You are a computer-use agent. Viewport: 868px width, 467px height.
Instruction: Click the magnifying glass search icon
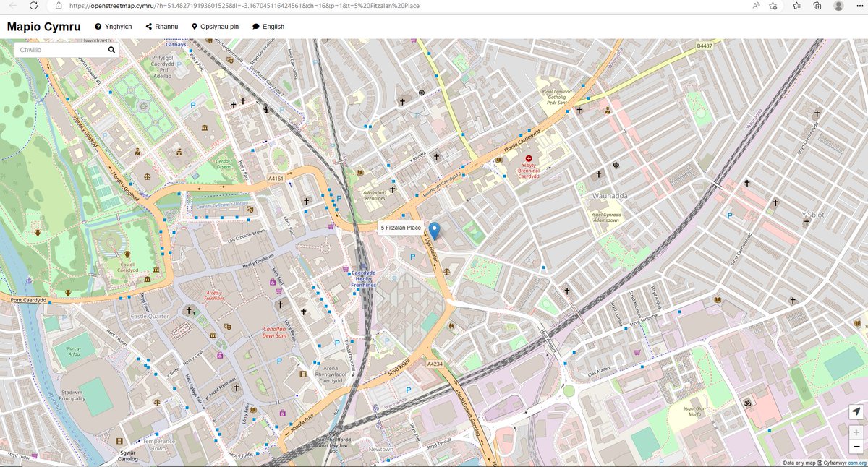point(111,50)
